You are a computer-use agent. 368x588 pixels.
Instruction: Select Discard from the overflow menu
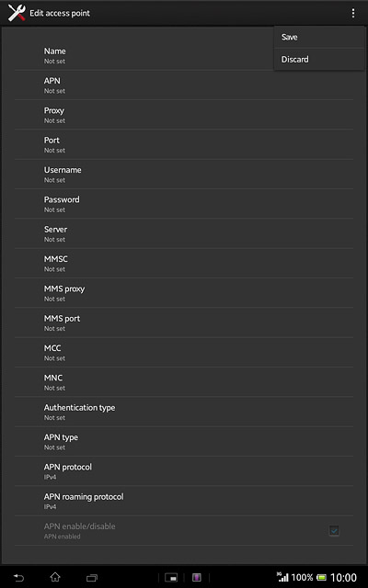[x=319, y=59]
